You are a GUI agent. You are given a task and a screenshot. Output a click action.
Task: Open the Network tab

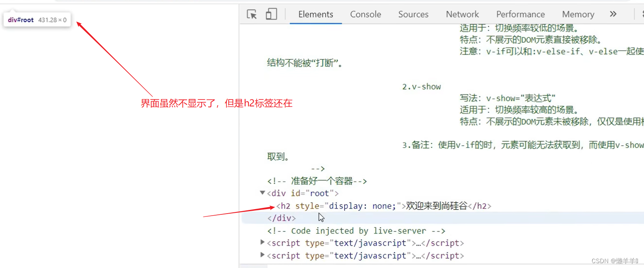point(462,14)
